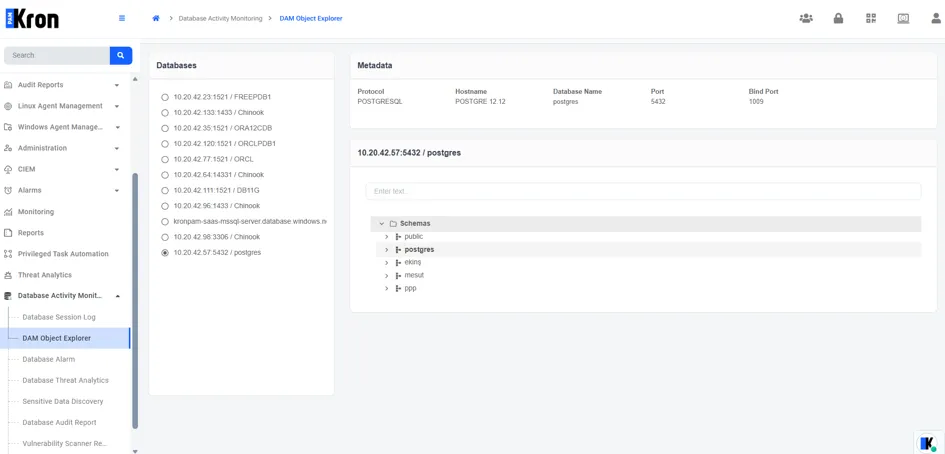The height and width of the screenshot is (454, 945).
Task: Toggle the hamburger sidebar menu icon
Action: 122,18
